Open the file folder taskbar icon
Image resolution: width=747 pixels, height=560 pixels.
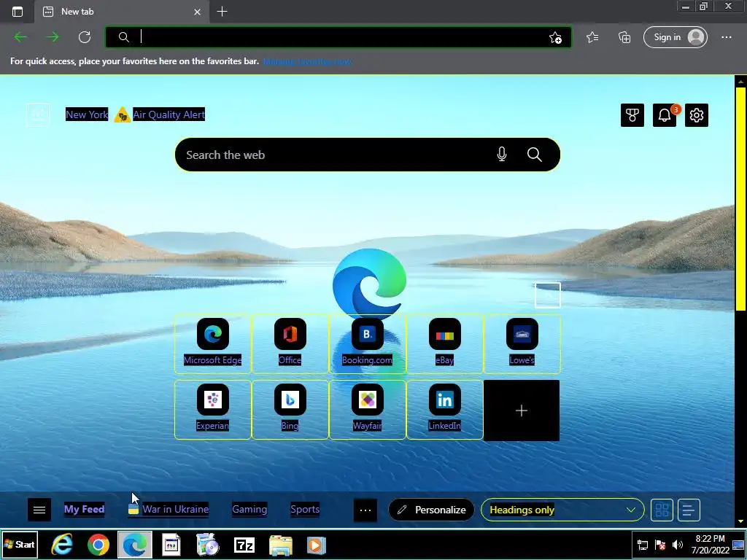coord(281,545)
